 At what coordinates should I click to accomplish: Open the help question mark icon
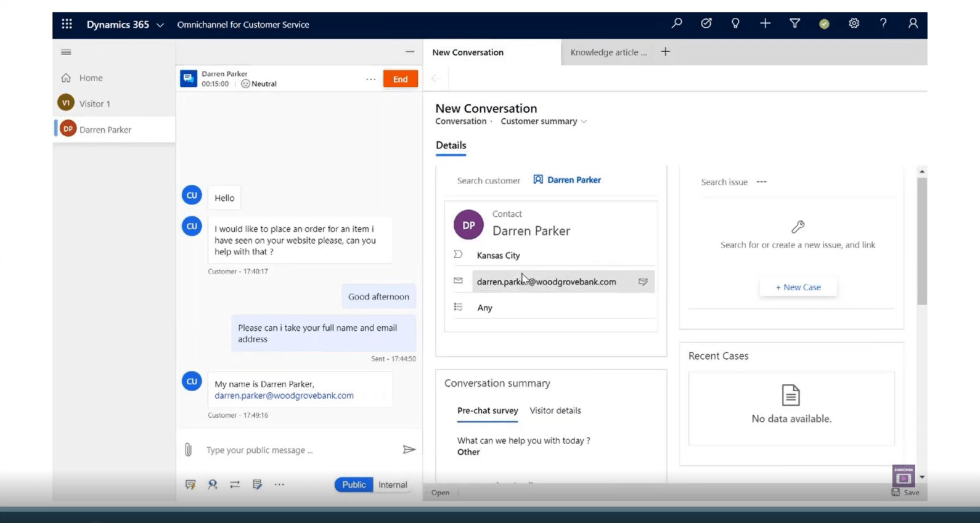tap(883, 23)
